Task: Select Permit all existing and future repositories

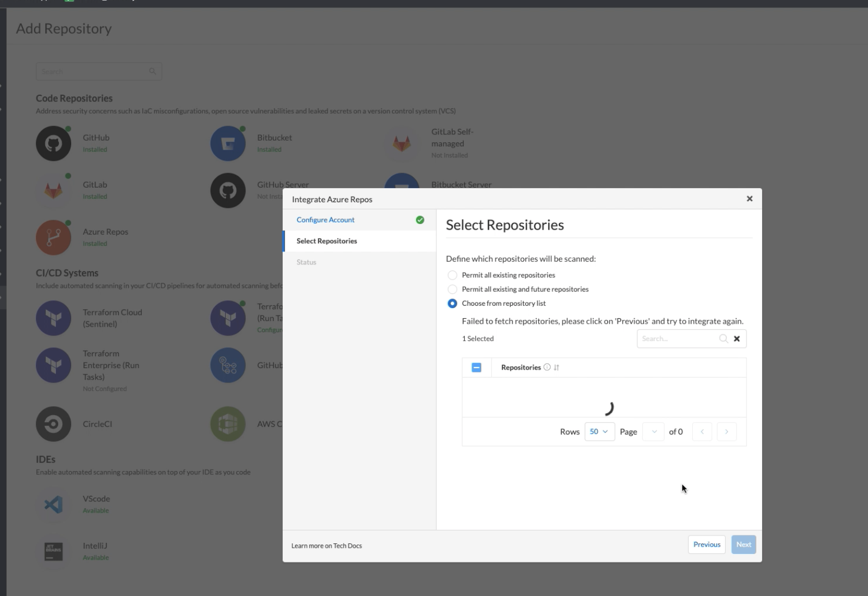Action: pyautogui.click(x=452, y=289)
